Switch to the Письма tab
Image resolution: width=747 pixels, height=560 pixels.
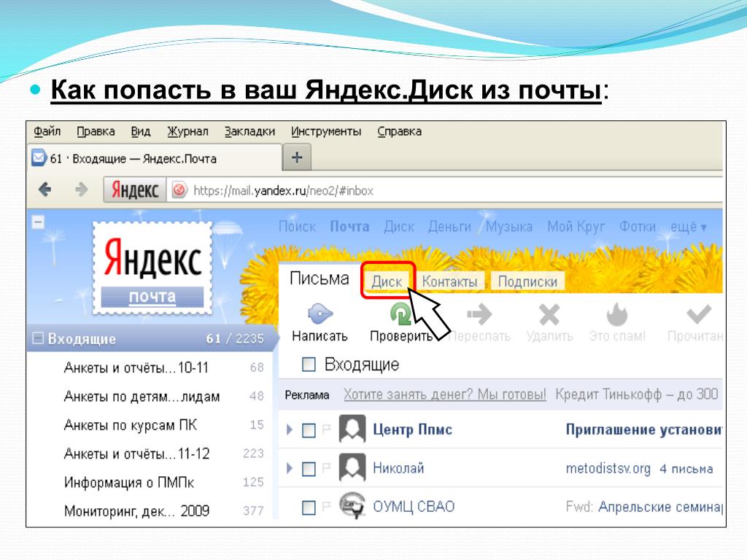pos(320,278)
